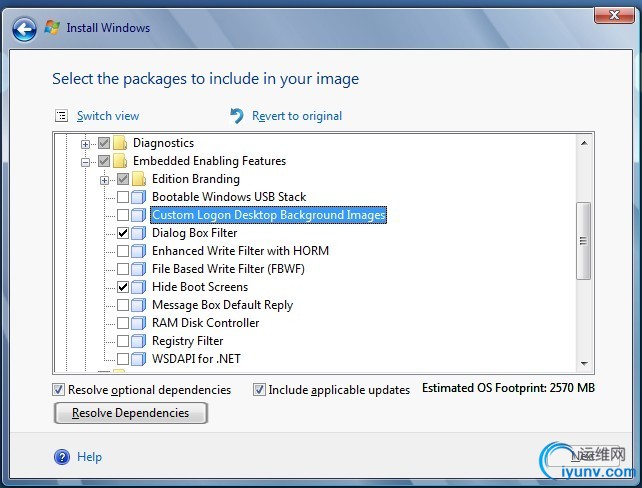This screenshot has height=488, width=642.
Task: Click the blue back arrow button
Action: click(x=24, y=29)
